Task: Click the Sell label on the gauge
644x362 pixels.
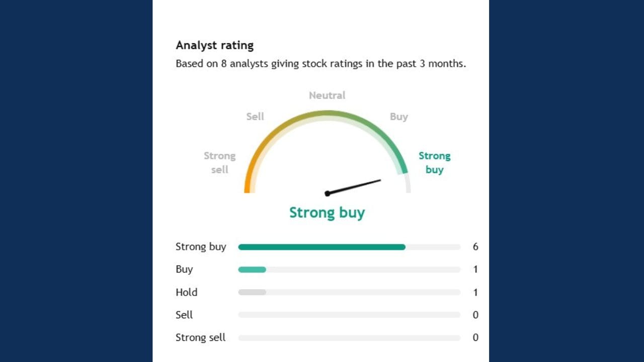Action: click(x=255, y=116)
